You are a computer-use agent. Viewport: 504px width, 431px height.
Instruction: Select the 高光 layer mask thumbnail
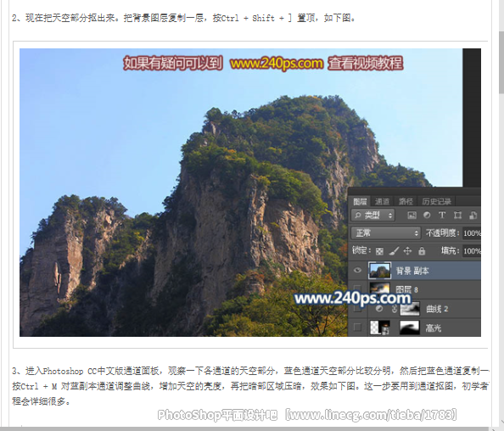tap(410, 327)
